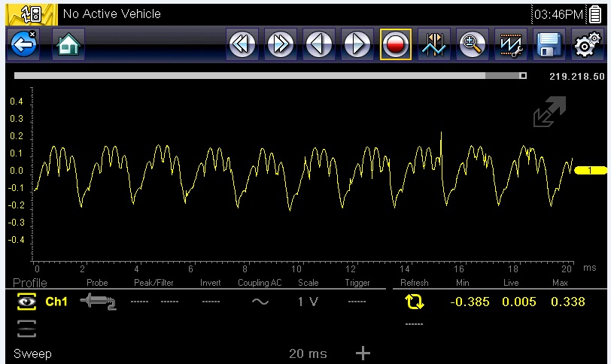Click the Refresh min/max button
Screen dimensions: 611x364
point(415,302)
